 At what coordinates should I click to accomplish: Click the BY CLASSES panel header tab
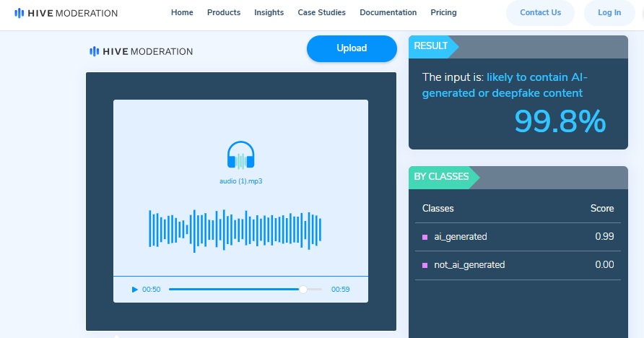click(443, 177)
